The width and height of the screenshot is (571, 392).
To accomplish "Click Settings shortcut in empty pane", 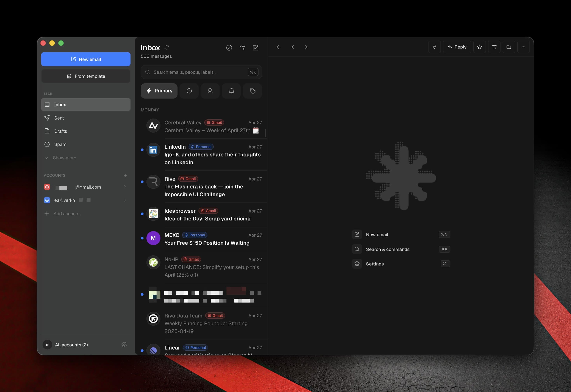I will pos(401,264).
